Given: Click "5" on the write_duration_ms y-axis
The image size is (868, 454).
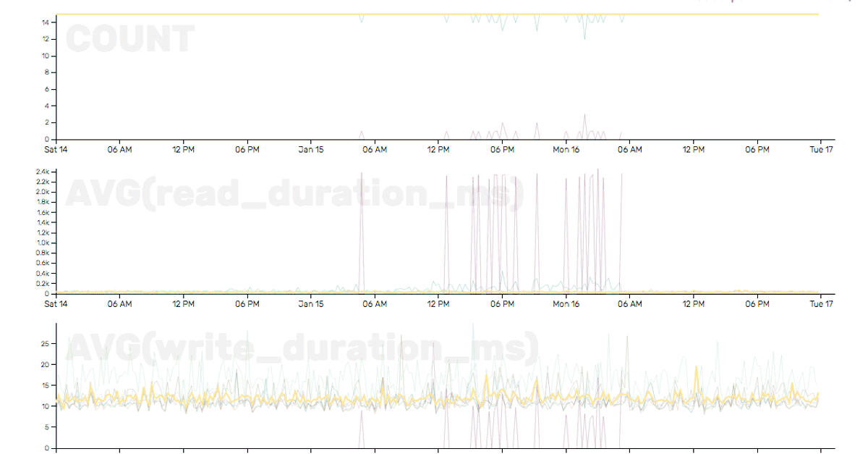Looking at the screenshot, I should coord(47,428).
